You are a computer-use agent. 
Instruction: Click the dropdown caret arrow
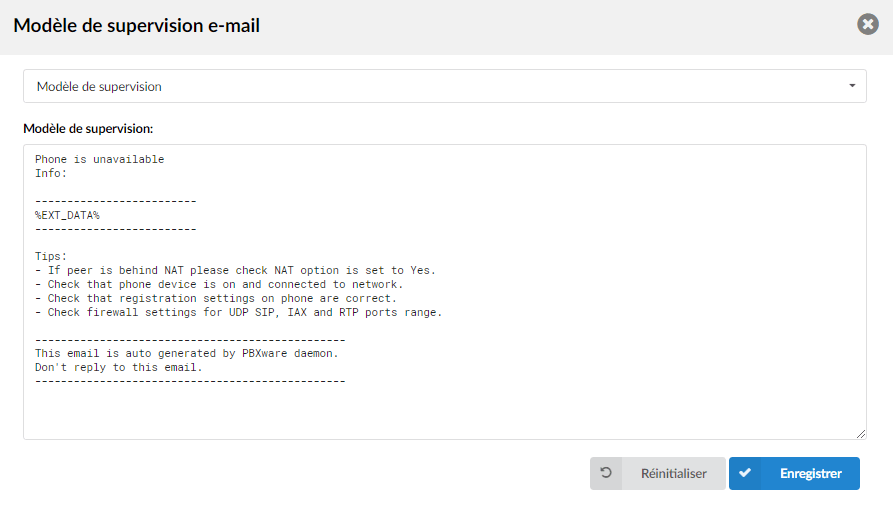(852, 85)
